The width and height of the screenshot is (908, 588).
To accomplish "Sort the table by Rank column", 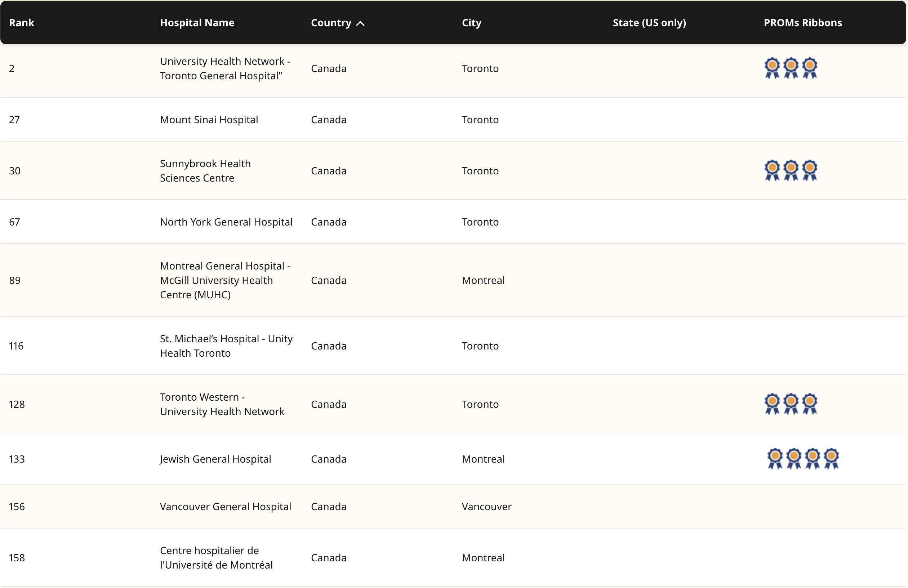I will click(22, 22).
